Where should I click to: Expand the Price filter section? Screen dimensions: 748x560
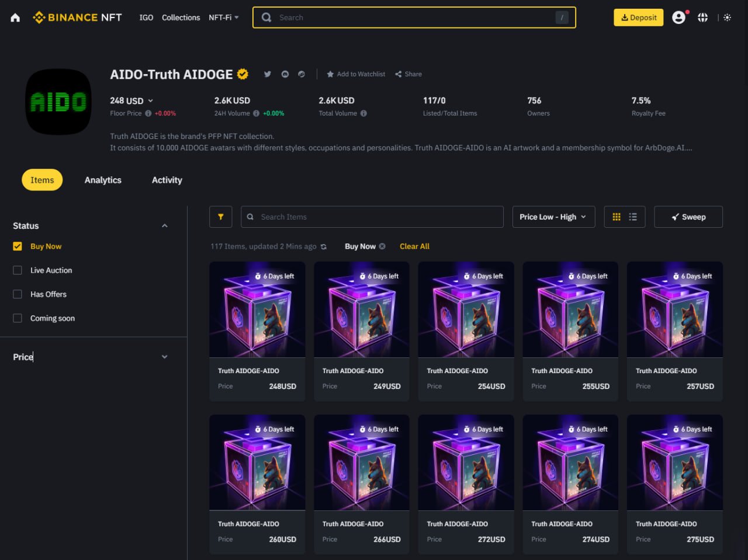(165, 357)
